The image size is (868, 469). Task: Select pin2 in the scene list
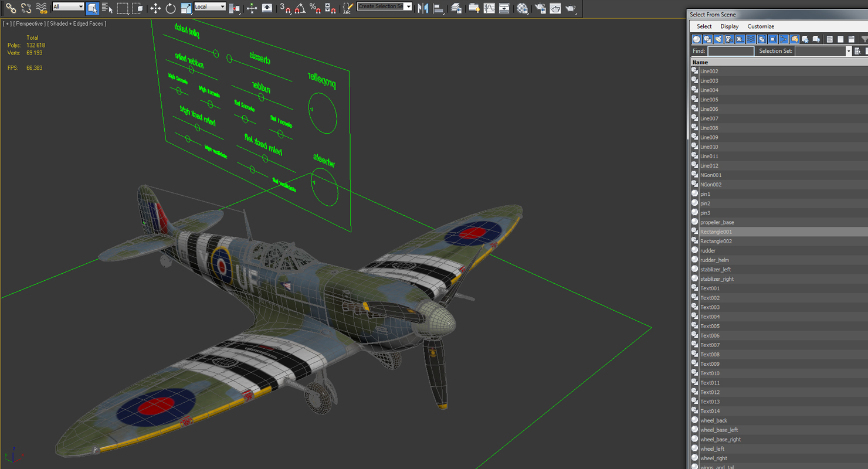pos(779,203)
